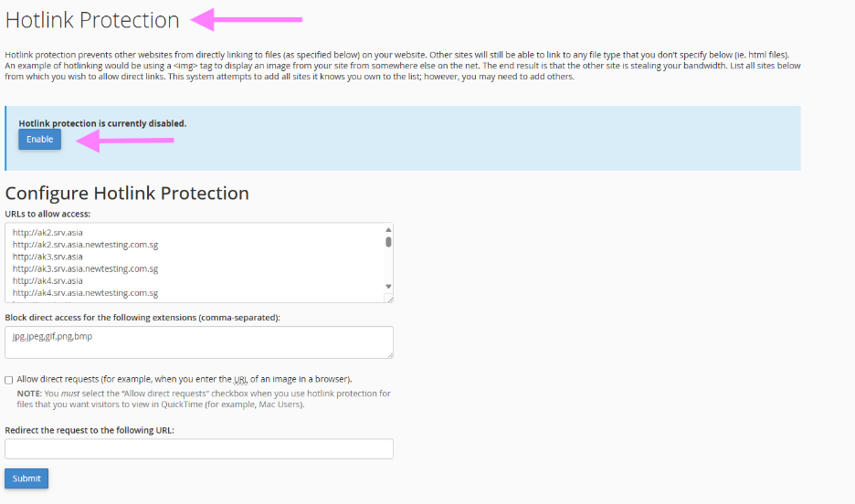Click the http://ak4.srv.asia entry
This screenshot has width=855, height=504.
pos(47,281)
